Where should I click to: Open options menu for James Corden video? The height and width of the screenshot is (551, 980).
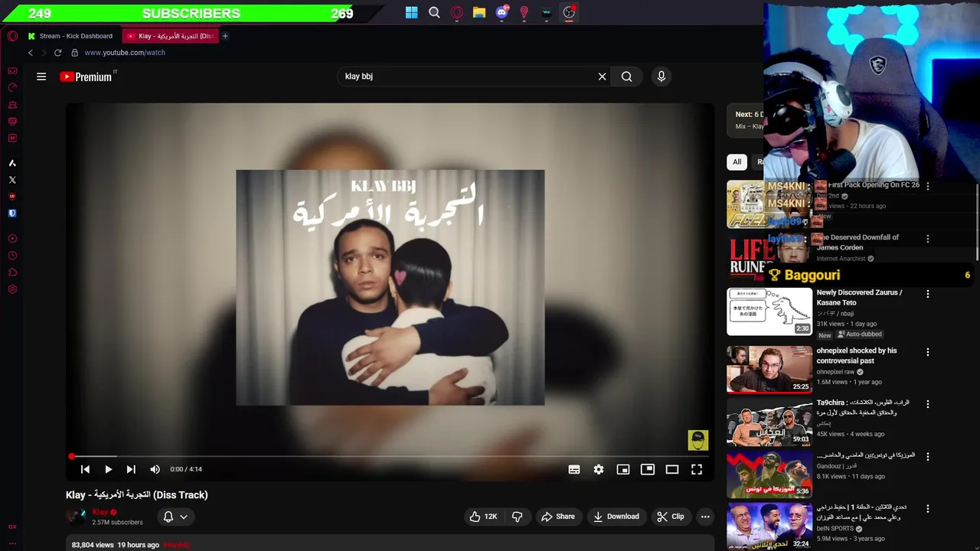point(928,239)
